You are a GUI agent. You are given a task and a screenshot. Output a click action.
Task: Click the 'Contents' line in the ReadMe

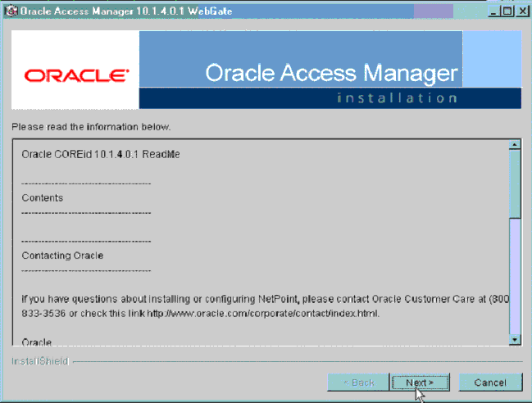tap(43, 198)
